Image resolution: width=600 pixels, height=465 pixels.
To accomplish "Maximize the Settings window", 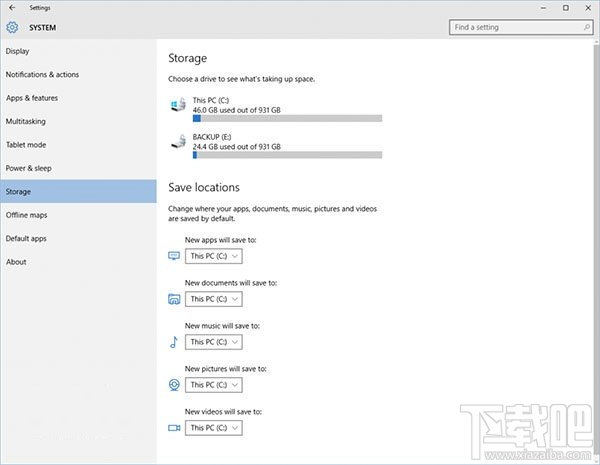I will click(566, 8).
